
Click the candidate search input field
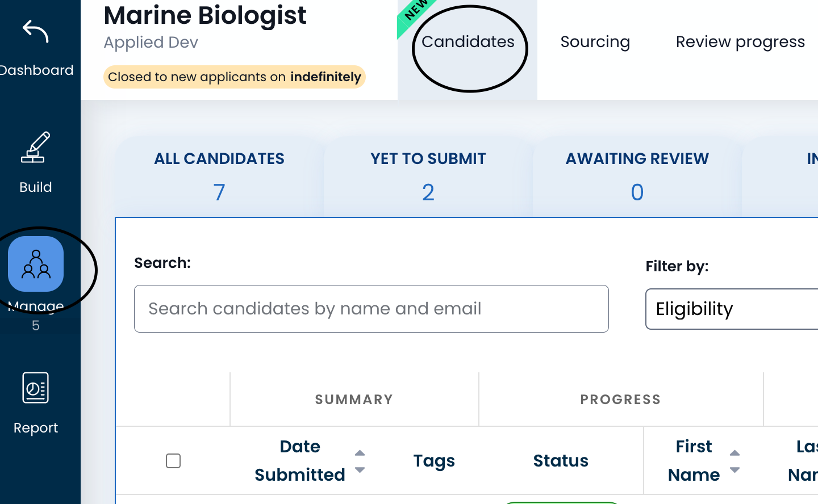click(372, 309)
